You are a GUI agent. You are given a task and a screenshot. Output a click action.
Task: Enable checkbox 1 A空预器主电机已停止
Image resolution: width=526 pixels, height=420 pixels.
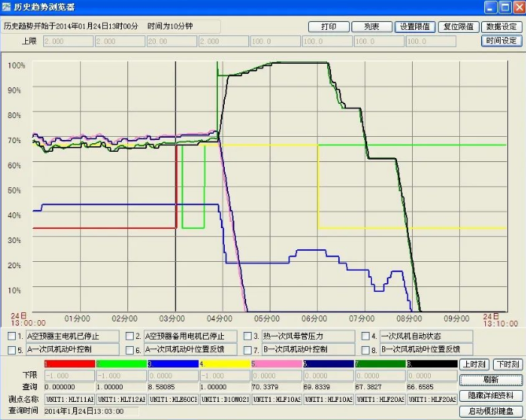pos(12,337)
